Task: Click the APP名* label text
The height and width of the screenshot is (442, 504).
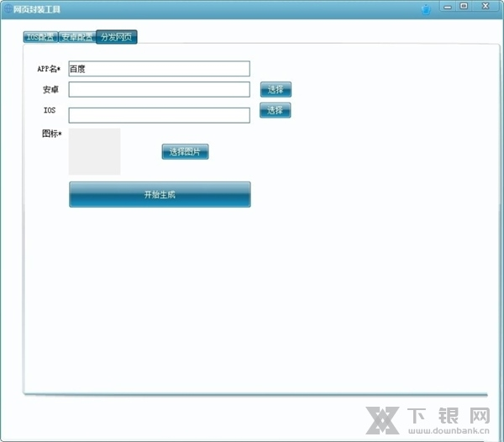Action: point(49,69)
